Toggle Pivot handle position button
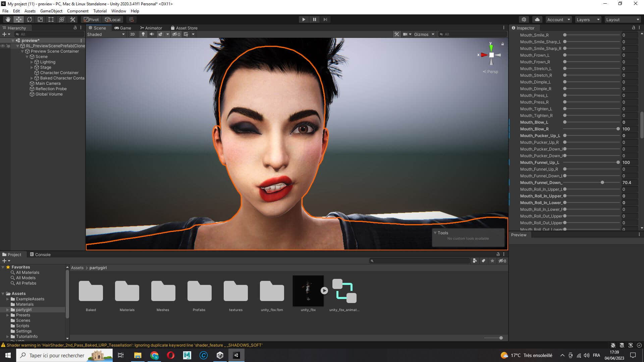644x362 pixels. (x=91, y=19)
